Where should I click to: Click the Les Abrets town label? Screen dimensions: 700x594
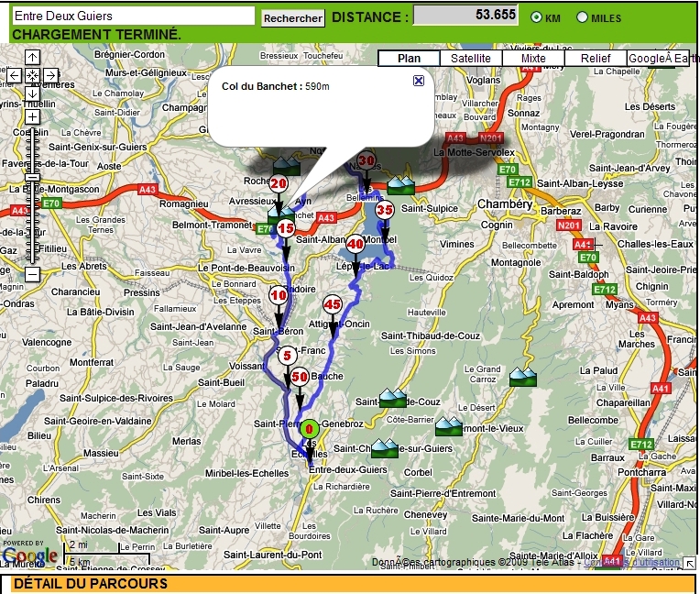[x=84, y=267]
